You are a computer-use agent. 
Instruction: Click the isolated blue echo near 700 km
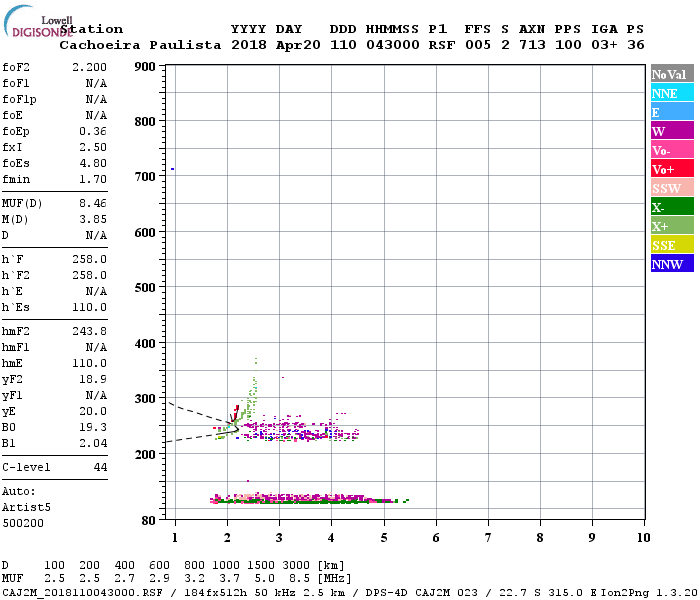[172, 169]
